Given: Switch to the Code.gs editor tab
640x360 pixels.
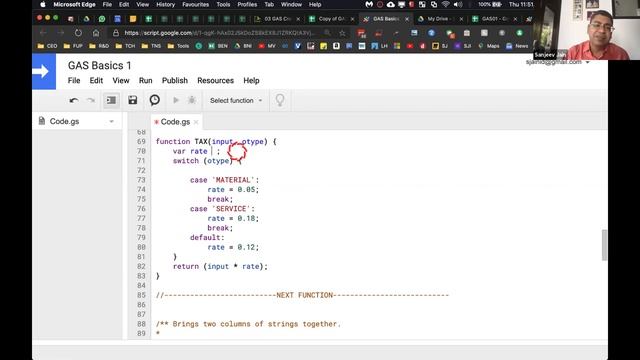Looking at the screenshot, I should [175, 122].
